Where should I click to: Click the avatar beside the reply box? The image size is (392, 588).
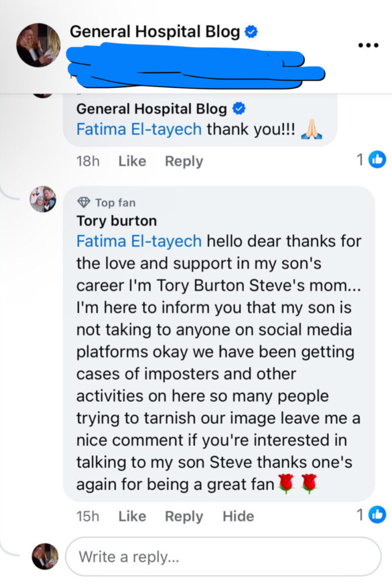click(45, 556)
